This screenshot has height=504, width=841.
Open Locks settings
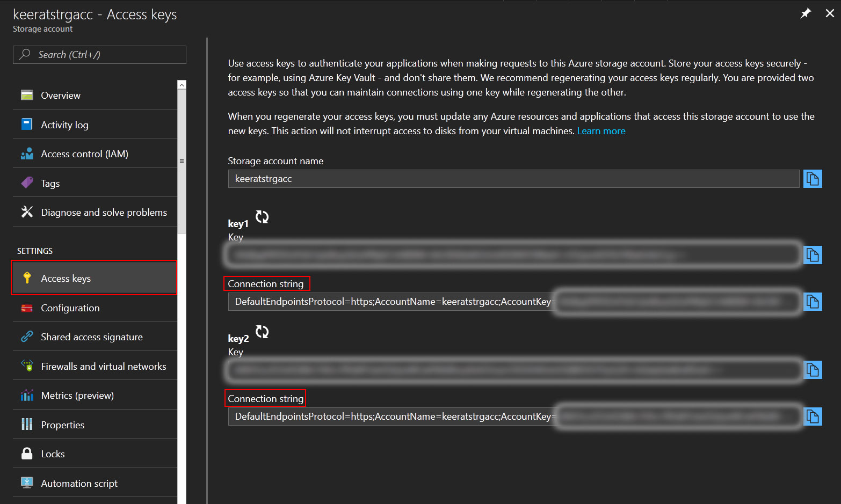click(x=95, y=454)
